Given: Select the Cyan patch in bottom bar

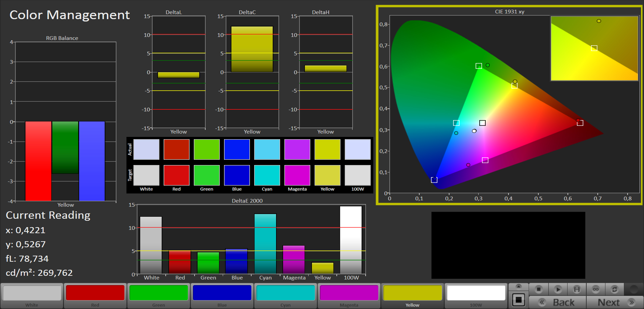Looking at the screenshot, I should tap(285, 296).
